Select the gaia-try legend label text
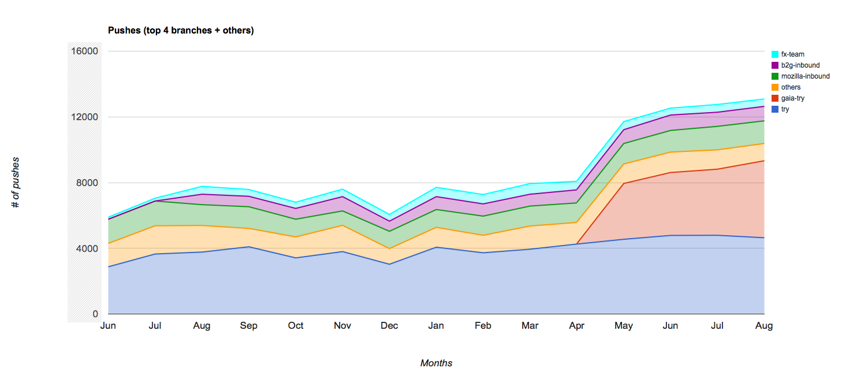868x375 pixels. pos(792,98)
